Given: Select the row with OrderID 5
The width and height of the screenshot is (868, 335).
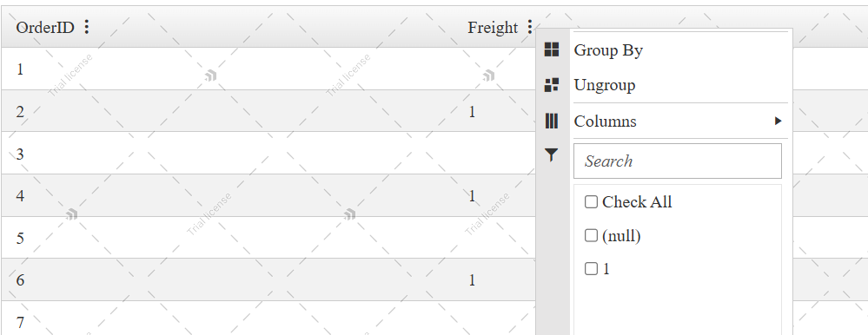Looking at the screenshot, I should [268, 238].
